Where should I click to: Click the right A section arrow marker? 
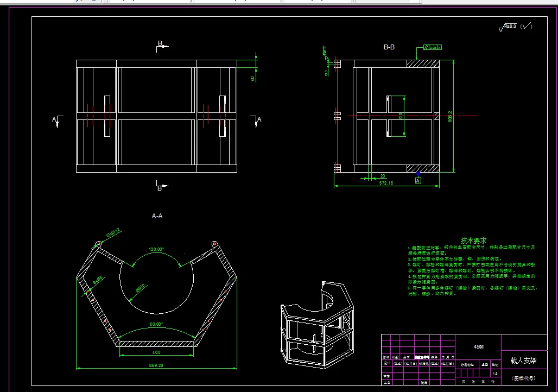(256, 121)
